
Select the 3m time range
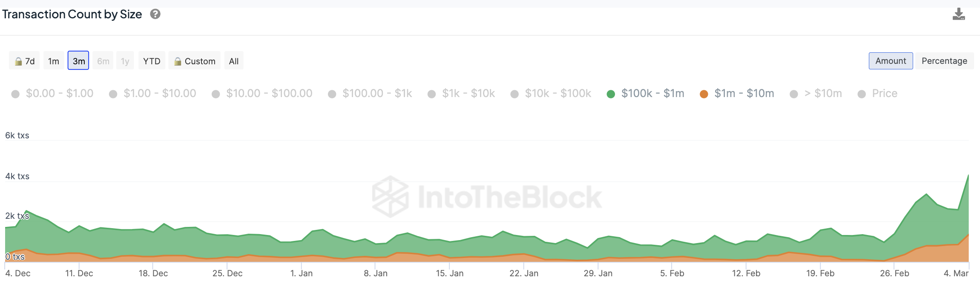[x=78, y=61]
